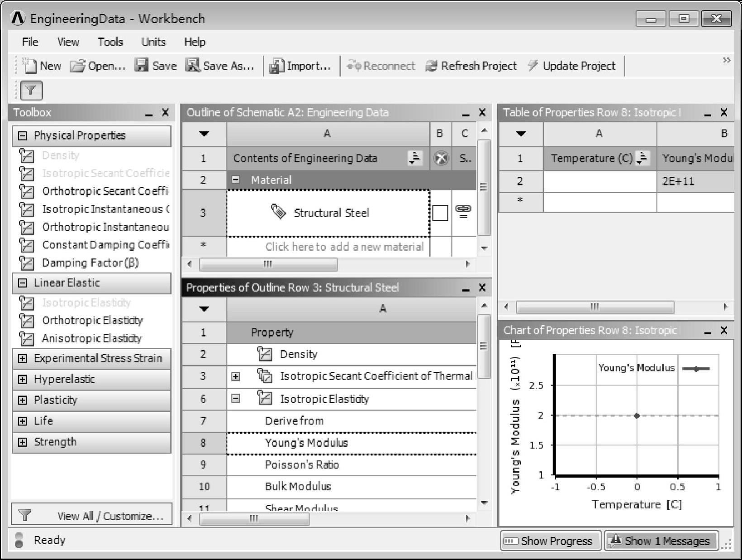Click the Outline panel horizontal scrollbar thumb

click(268, 264)
